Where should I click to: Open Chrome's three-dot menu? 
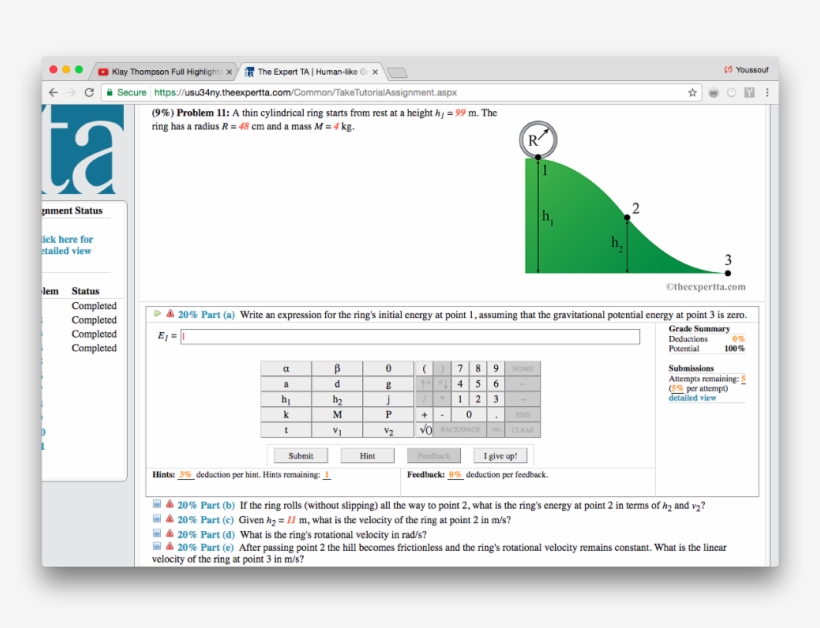767,92
